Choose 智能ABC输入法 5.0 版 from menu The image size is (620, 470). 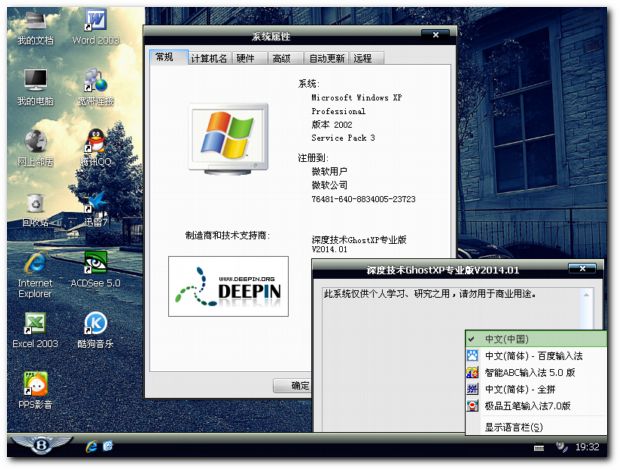(532, 372)
